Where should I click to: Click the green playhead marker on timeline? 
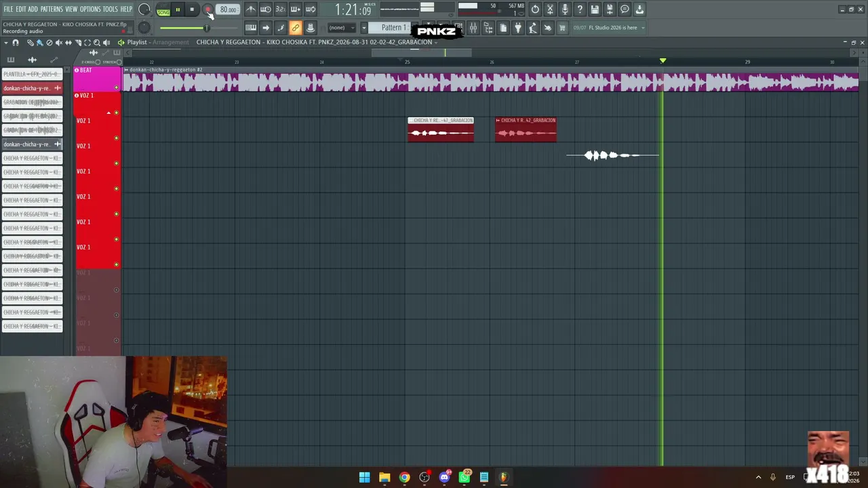[x=663, y=61]
